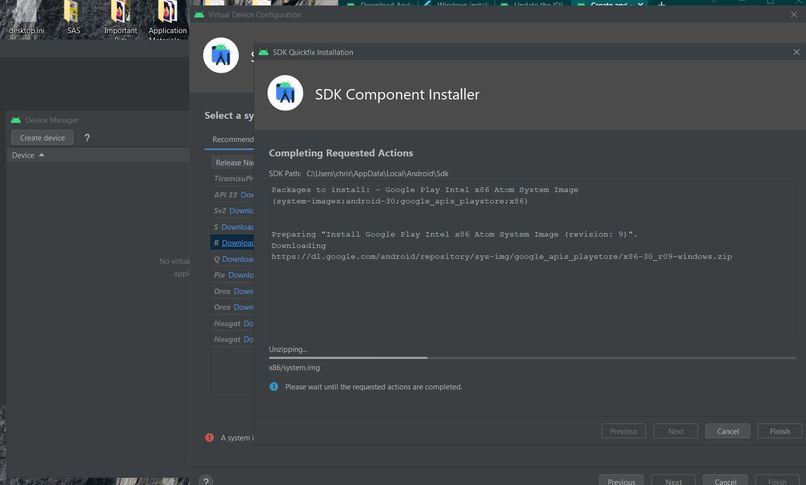Click Previous in the Virtual Device Configuration window
This screenshot has width=806, height=485.
tap(621, 480)
